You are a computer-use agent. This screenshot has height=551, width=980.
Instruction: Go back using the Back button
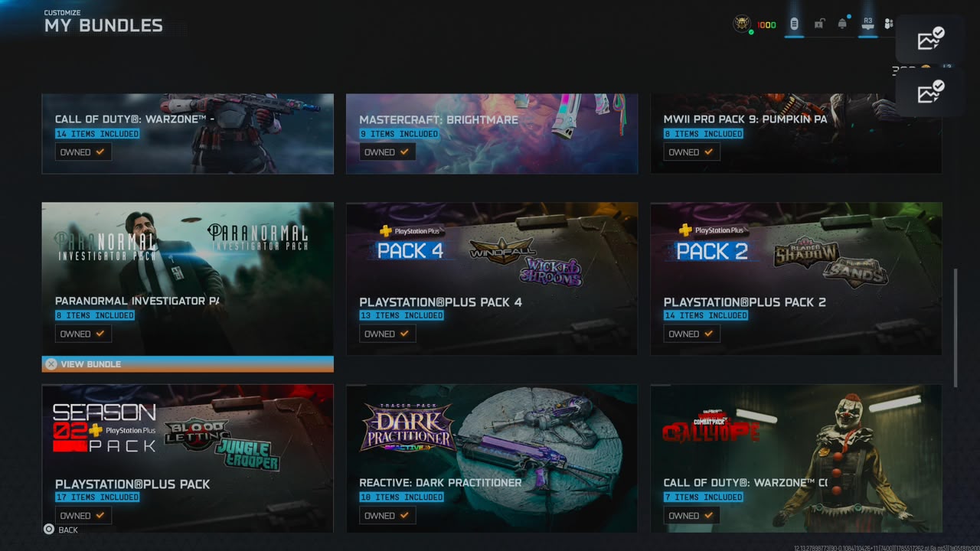click(x=61, y=530)
